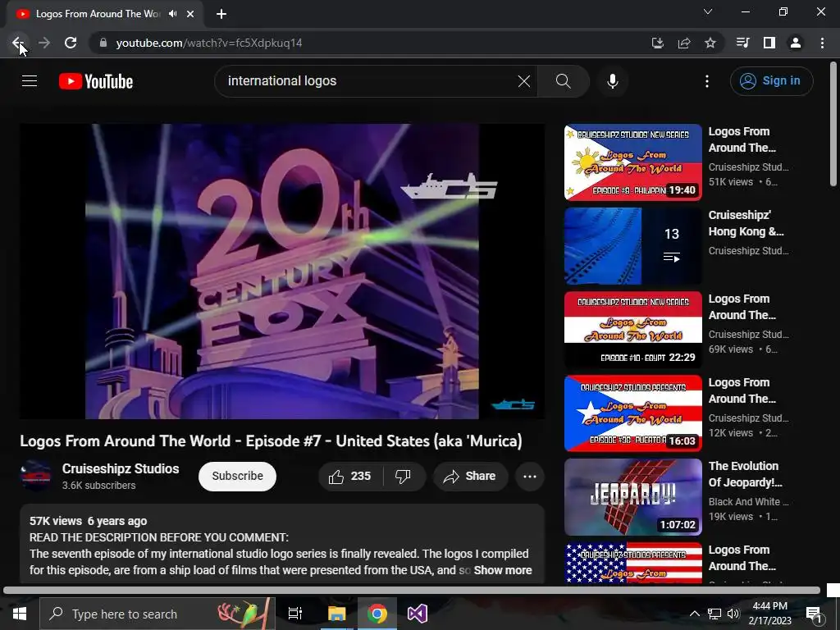Click the browser back arrow
840x630 pixels.
[x=18, y=43]
